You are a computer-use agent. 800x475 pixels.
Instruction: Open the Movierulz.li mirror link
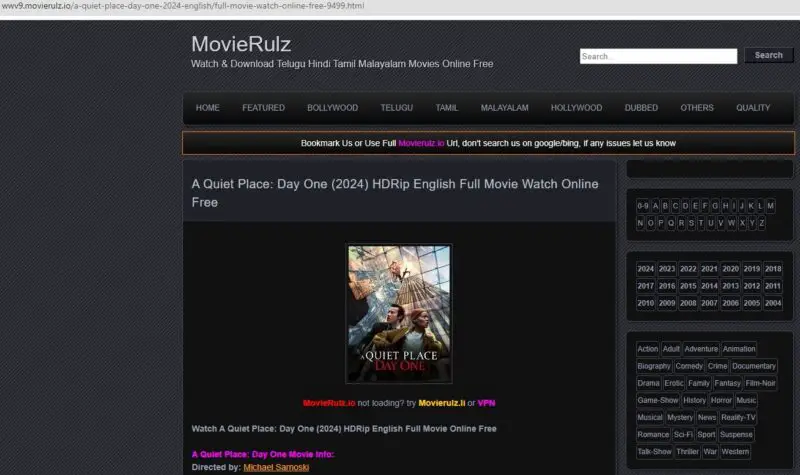[x=441, y=403]
